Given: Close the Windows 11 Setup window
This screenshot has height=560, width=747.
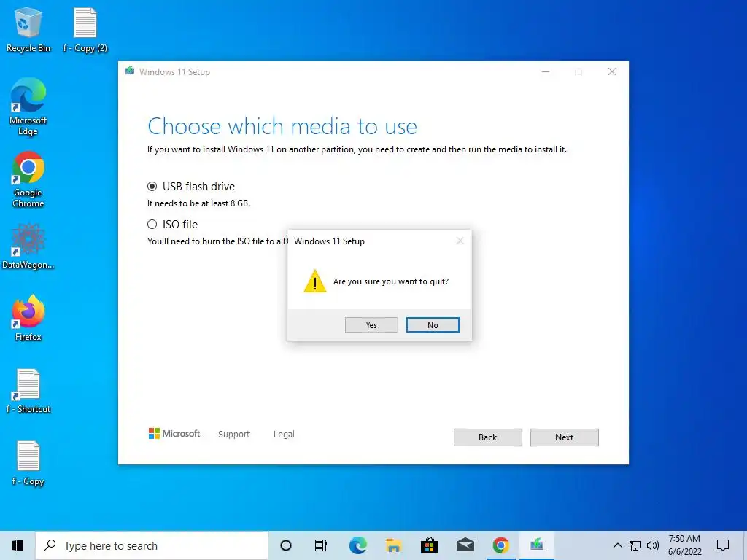Looking at the screenshot, I should (x=612, y=72).
